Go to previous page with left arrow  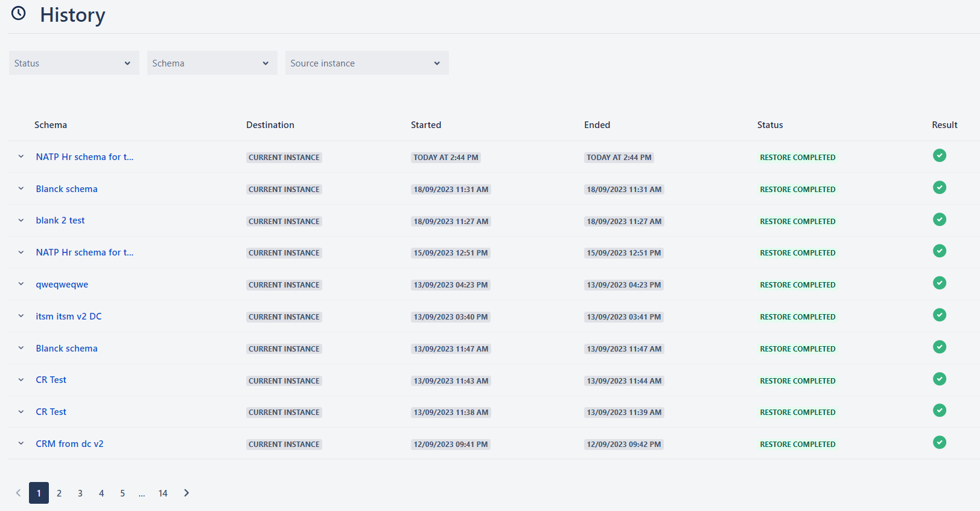(x=18, y=493)
